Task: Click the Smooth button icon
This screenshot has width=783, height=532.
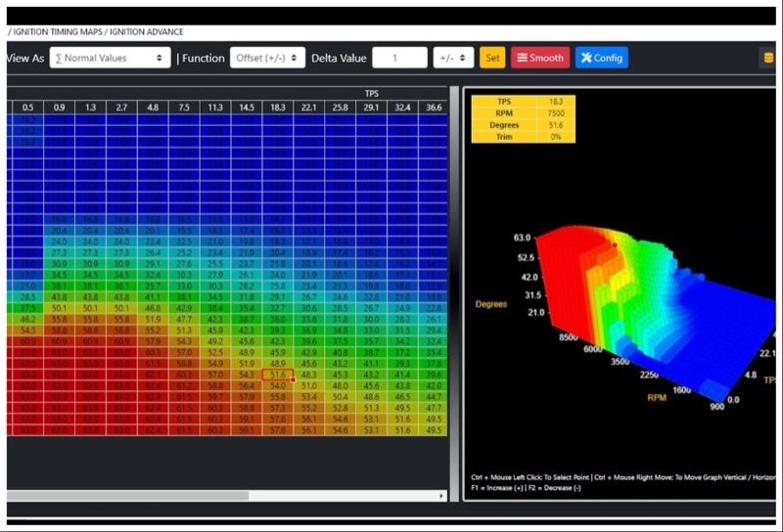Action: point(521,58)
